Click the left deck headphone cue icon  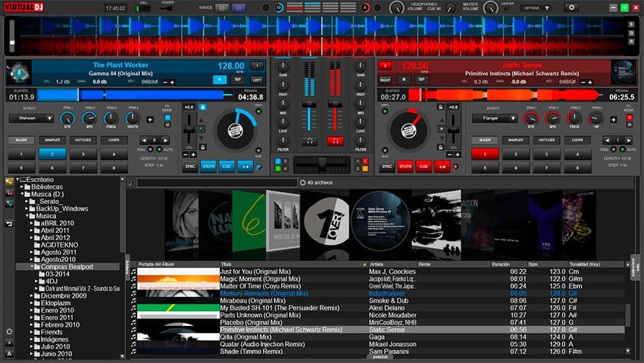point(309,141)
